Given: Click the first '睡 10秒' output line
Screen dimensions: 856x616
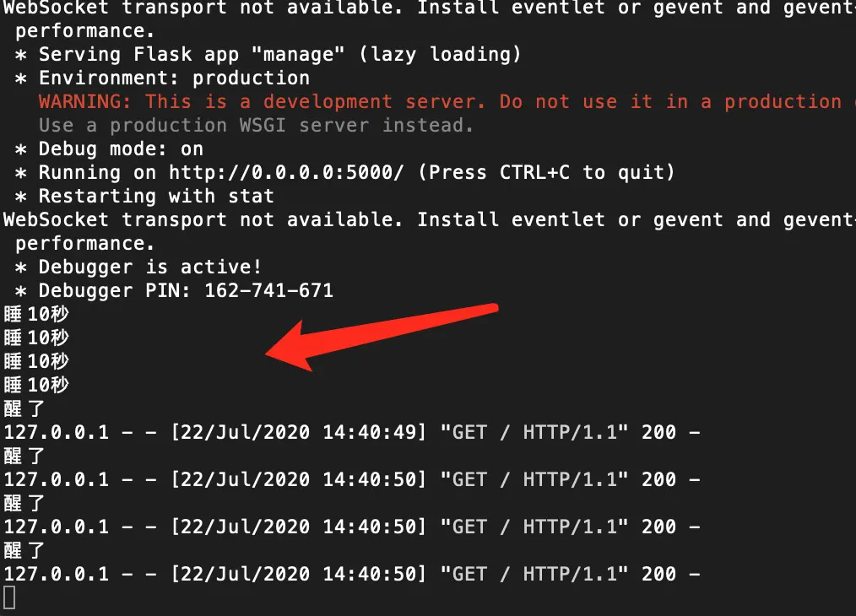Looking at the screenshot, I should [x=36, y=314].
